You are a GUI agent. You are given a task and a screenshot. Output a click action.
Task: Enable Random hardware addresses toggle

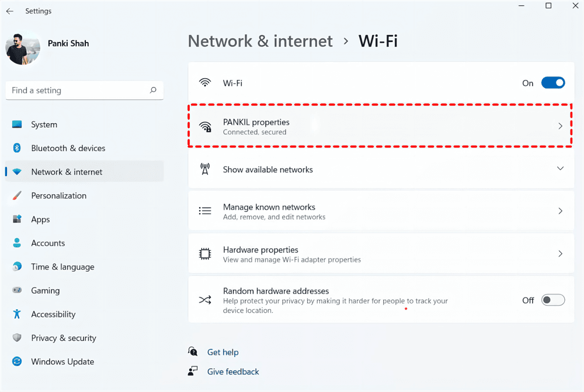click(x=553, y=300)
